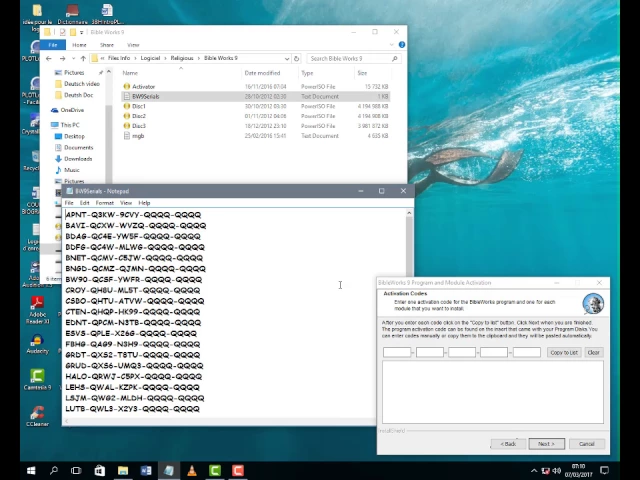Sort files by Type column
Screen dimensions: 640x480
coord(307,73)
